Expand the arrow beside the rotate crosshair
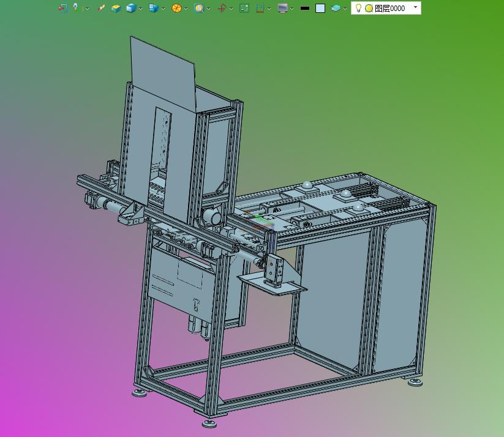 coord(231,9)
